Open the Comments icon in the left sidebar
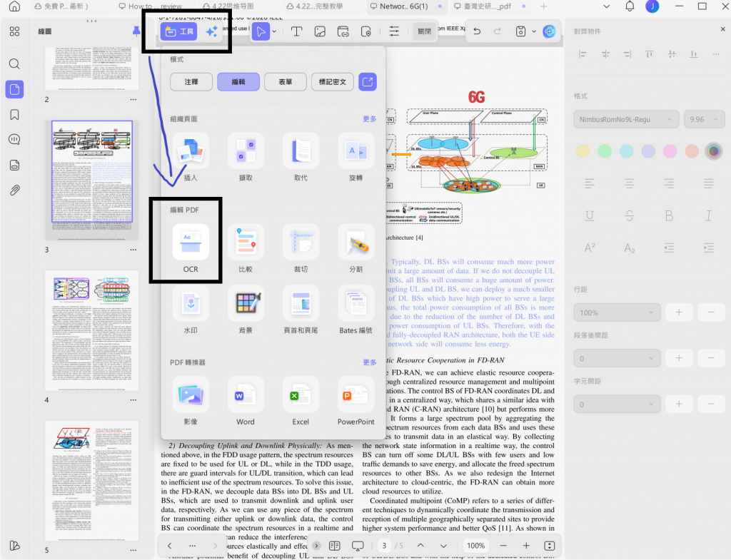731x560 pixels. tap(14, 139)
